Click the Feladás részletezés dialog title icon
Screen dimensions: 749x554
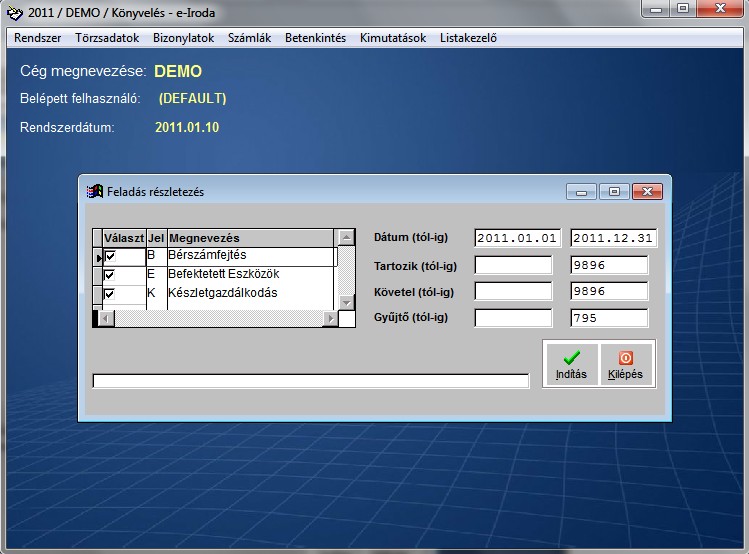[x=95, y=191]
